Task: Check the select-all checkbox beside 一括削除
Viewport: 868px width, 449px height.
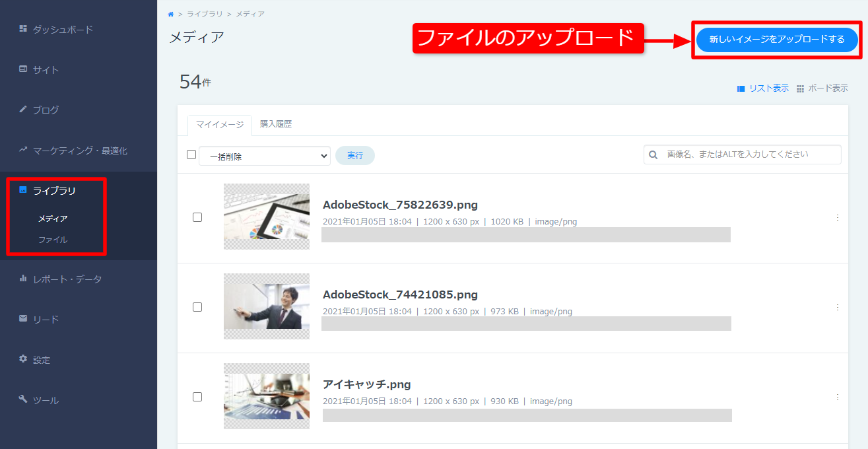Action: (x=191, y=155)
